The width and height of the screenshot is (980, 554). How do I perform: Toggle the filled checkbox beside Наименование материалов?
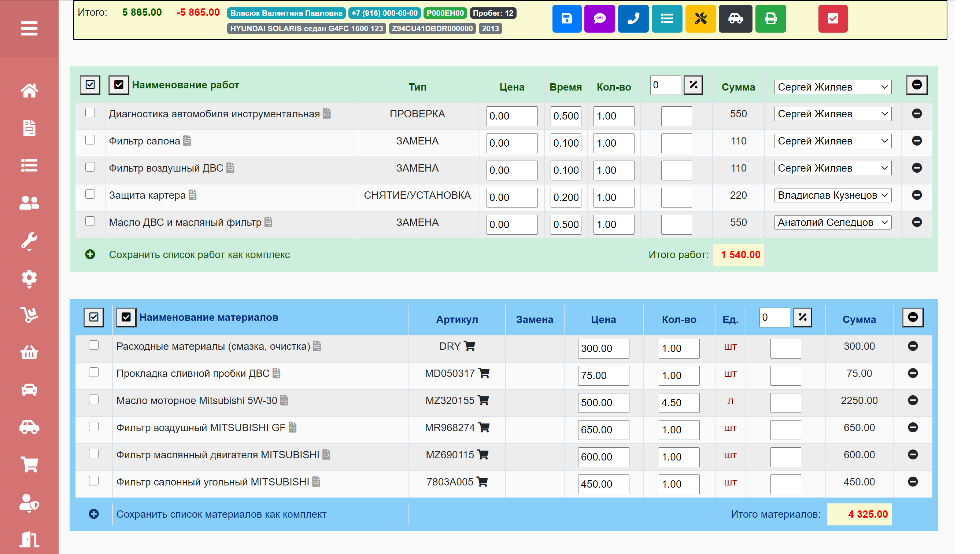[x=126, y=317]
